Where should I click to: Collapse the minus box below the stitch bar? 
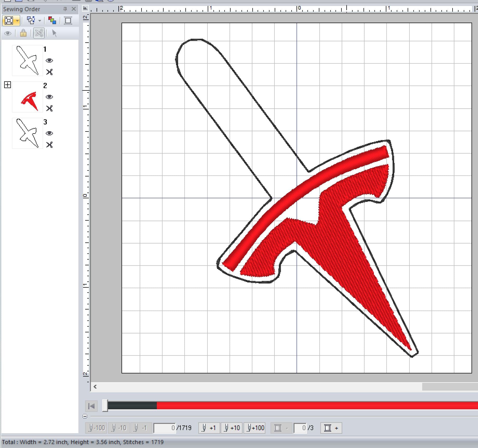point(85,416)
